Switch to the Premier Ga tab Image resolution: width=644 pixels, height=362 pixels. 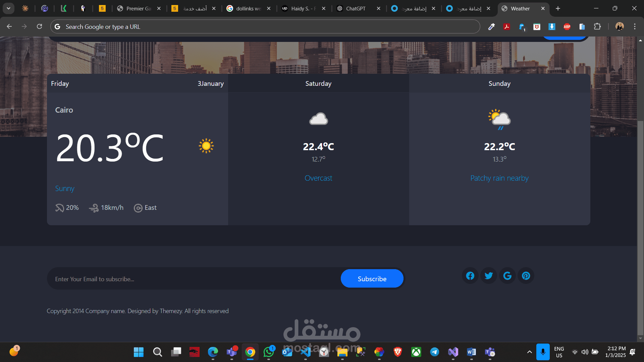pos(139,8)
